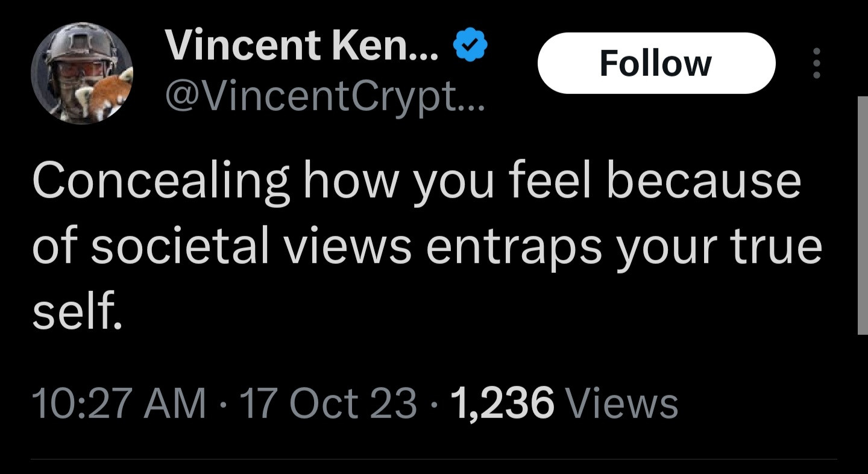Click the word 'entraps' in the tweet body
The image size is (868, 474).
click(515, 248)
